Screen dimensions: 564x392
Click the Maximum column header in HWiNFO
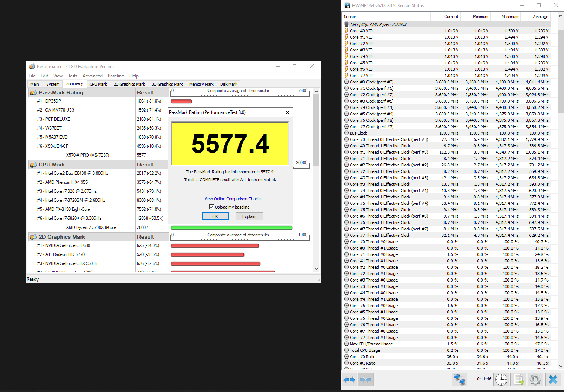(x=506, y=17)
